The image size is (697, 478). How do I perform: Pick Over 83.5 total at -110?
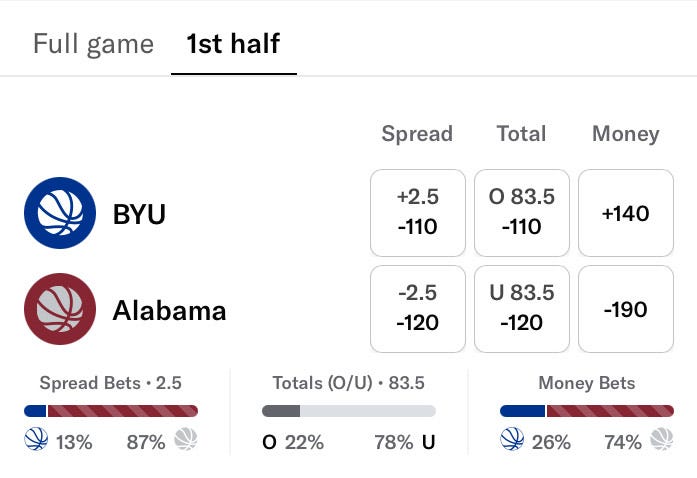522,213
